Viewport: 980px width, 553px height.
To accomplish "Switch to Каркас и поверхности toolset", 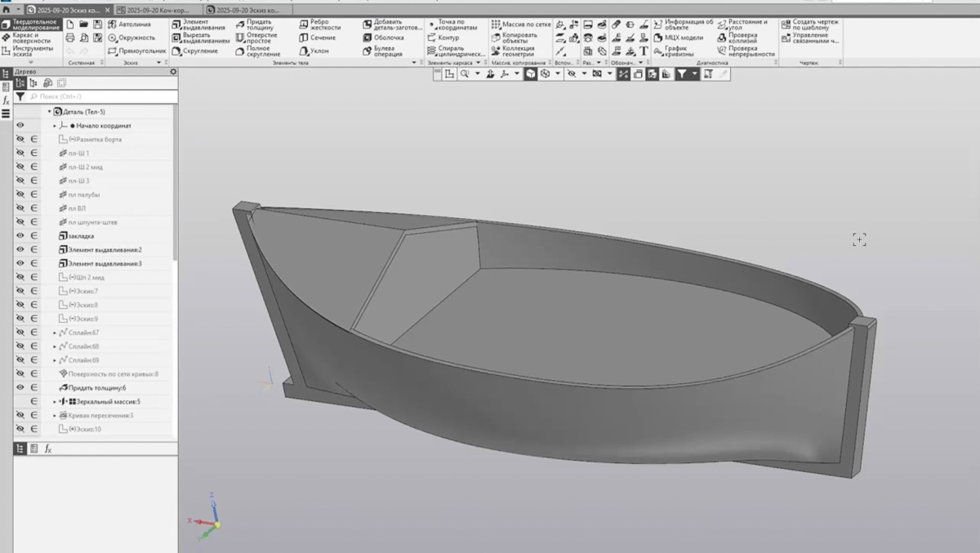I will tap(30, 38).
